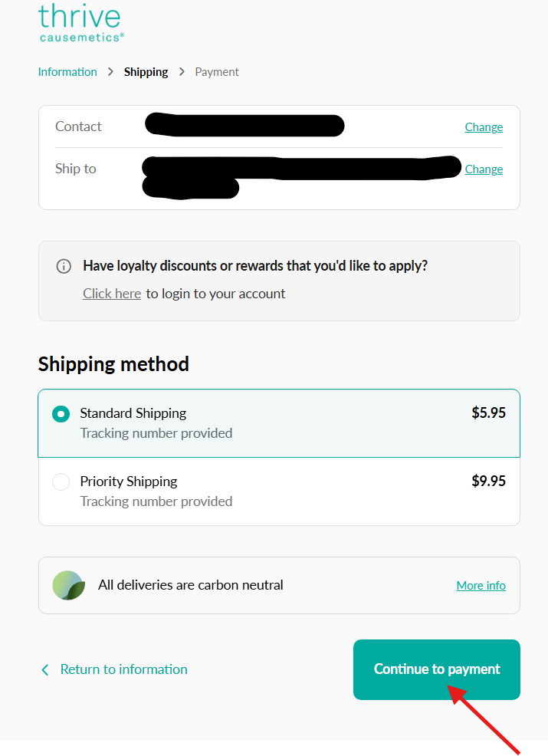This screenshot has height=756, width=548.
Task: Click the Thrive Causemetics logo
Action: point(80,21)
